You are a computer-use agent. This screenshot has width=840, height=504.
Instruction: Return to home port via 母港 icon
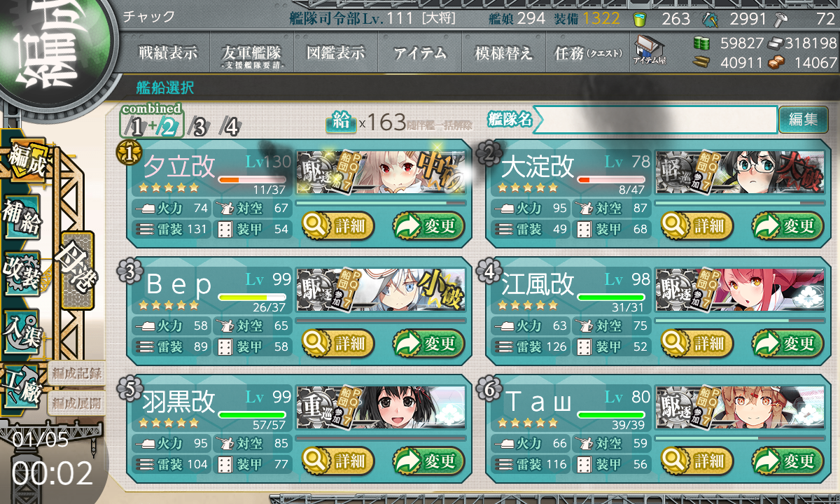(77, 270)
